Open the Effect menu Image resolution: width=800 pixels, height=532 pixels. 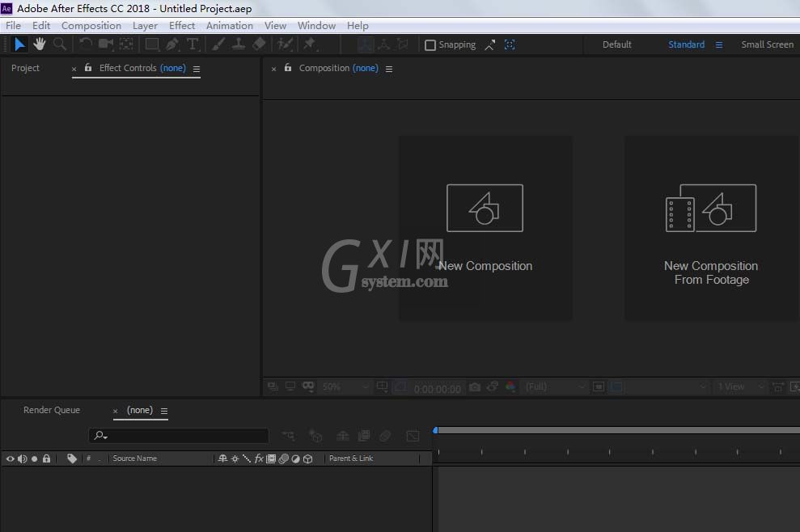(x=182, y=26)
